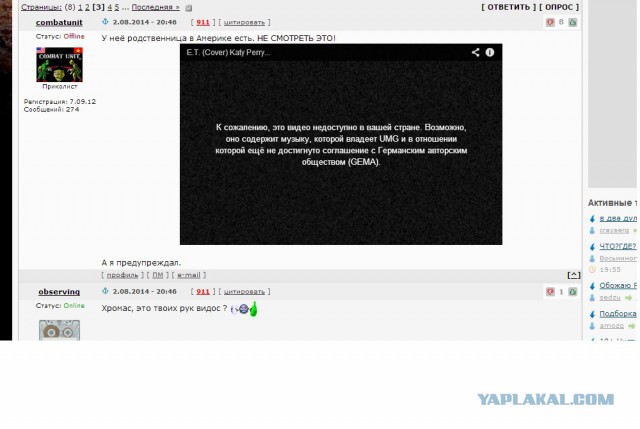Click flame icon beside 'Подборка' topic

(592, 314)
